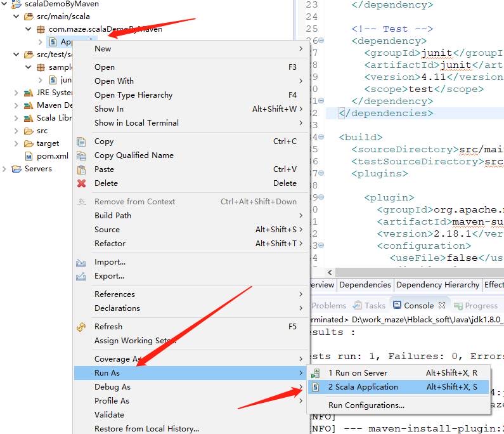This screenshot has width=504, height=434.
Task: Click the red Delete X icon
Action: (81, 183)
